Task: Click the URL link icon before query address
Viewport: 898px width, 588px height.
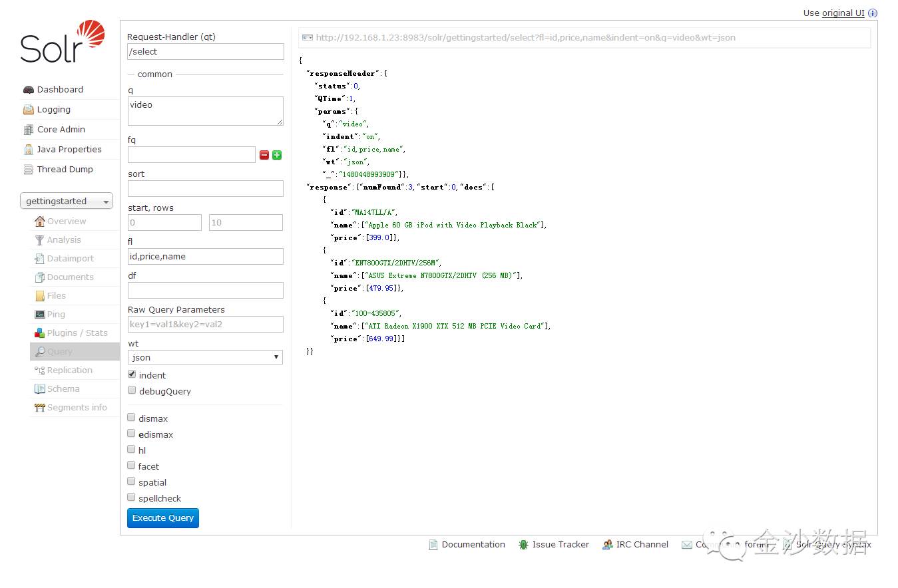Action: (307, 38)
